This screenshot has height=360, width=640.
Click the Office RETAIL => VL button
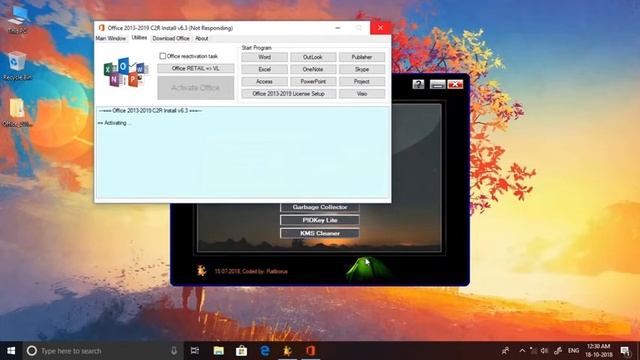point(196,68)
